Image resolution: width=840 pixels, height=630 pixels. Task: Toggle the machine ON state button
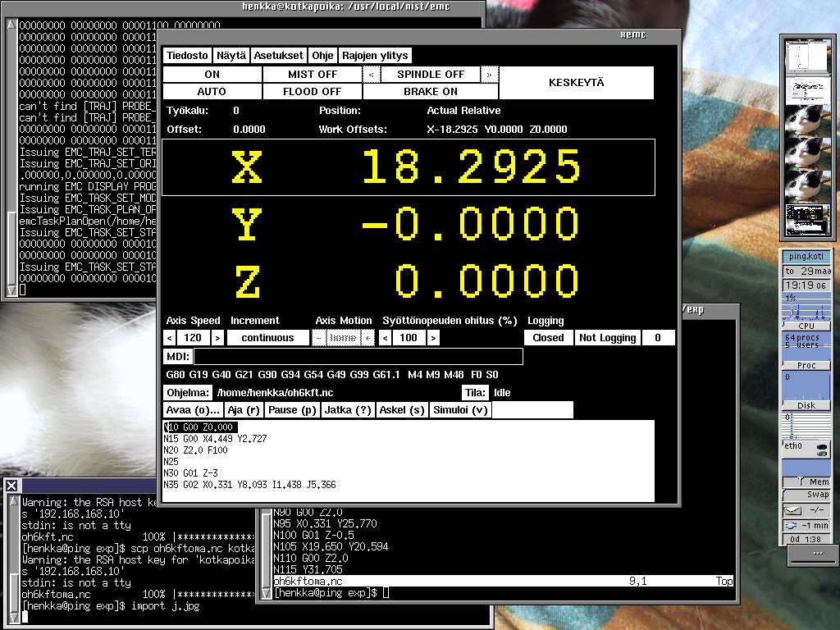click(x=212, y=75)
